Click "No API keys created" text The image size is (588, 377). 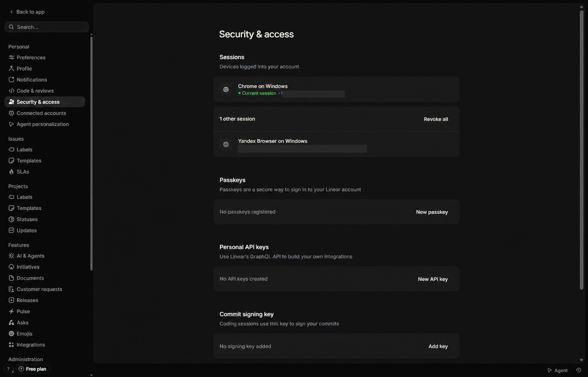[244, 279]
